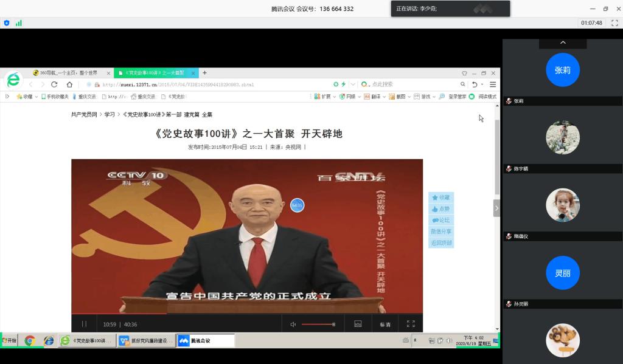The image size is (623, 364).
Task: Switch to 抓好党风廉政建设 taskbar item
Action: pyautogui.click(x=147, y=340)
